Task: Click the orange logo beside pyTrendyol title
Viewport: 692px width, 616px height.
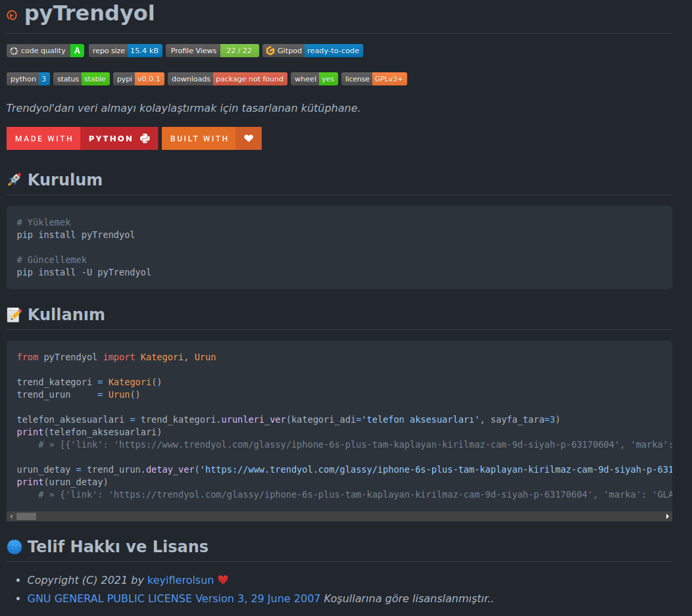Action: 12,15
